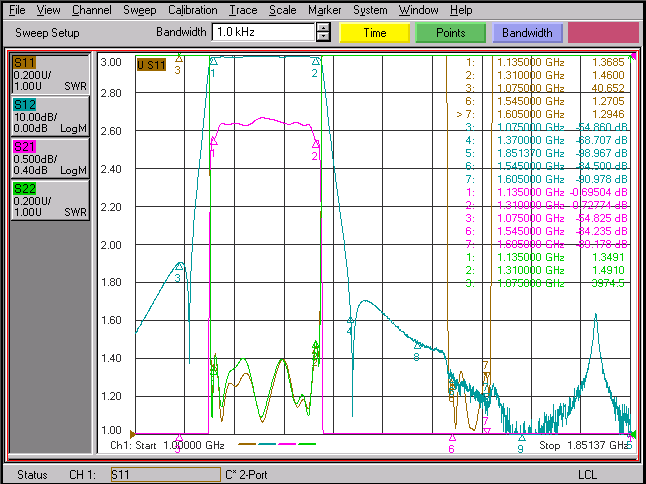Increase bandwidth with the up stepper arrow
646x484 pixels.
323,28
